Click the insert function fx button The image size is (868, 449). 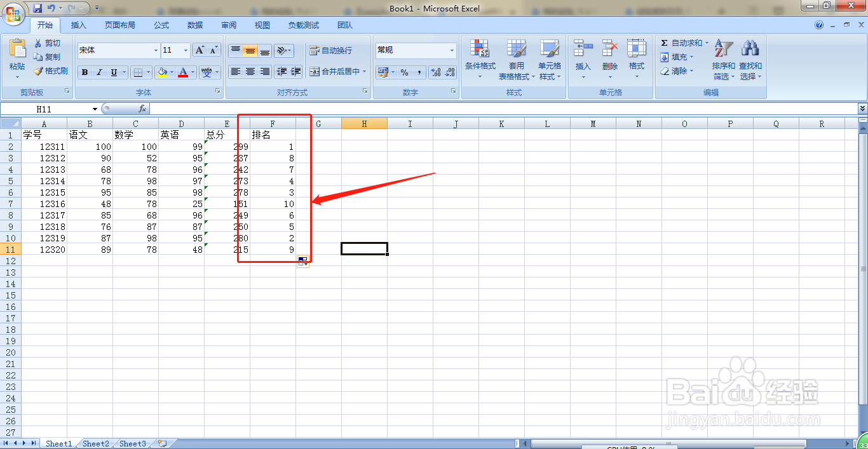(142, 109)
